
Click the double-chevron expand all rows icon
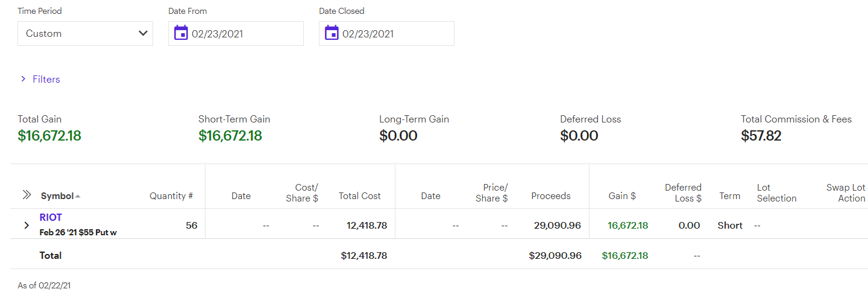pyautogui.click(x=27, y=195)
